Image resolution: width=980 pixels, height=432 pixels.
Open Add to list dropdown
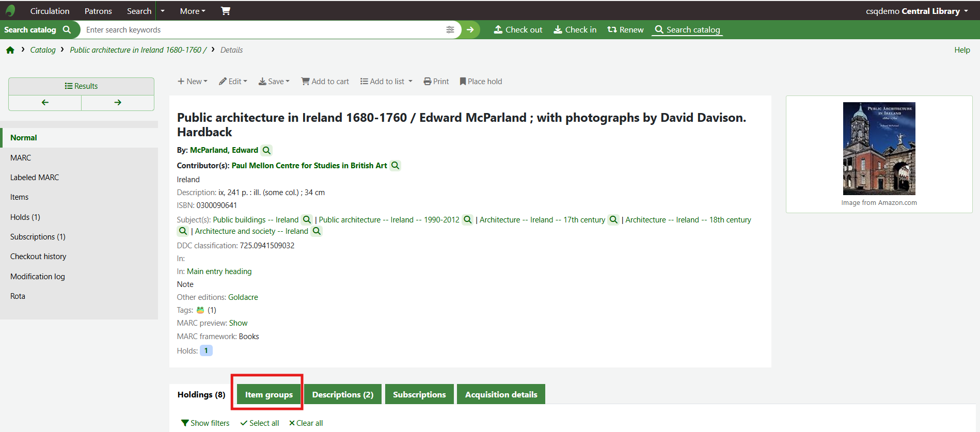tap(386, 82)
